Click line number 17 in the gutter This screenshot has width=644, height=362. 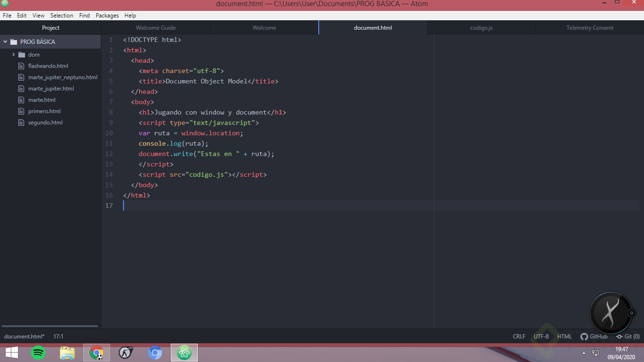[x=109, y=206]
